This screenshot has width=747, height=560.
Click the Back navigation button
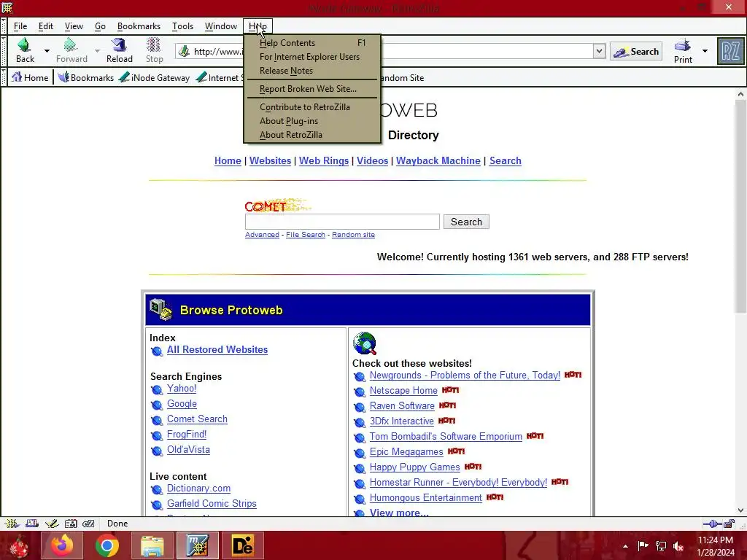(x=25, y=50)
